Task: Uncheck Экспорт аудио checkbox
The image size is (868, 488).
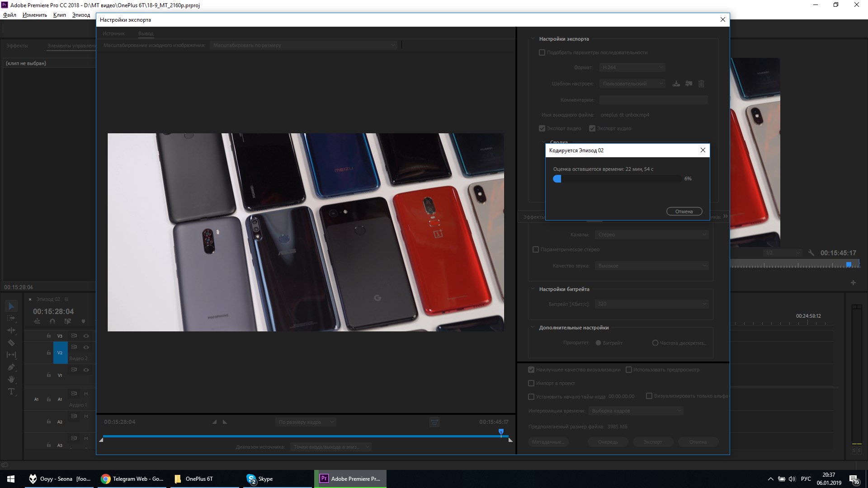Action: (x=592, y=128)
